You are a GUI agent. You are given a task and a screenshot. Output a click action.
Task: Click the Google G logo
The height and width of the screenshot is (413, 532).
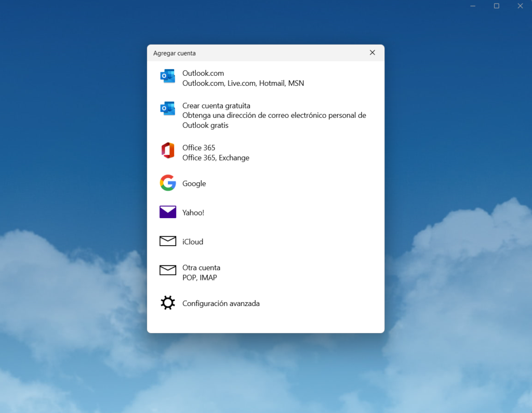168,183
